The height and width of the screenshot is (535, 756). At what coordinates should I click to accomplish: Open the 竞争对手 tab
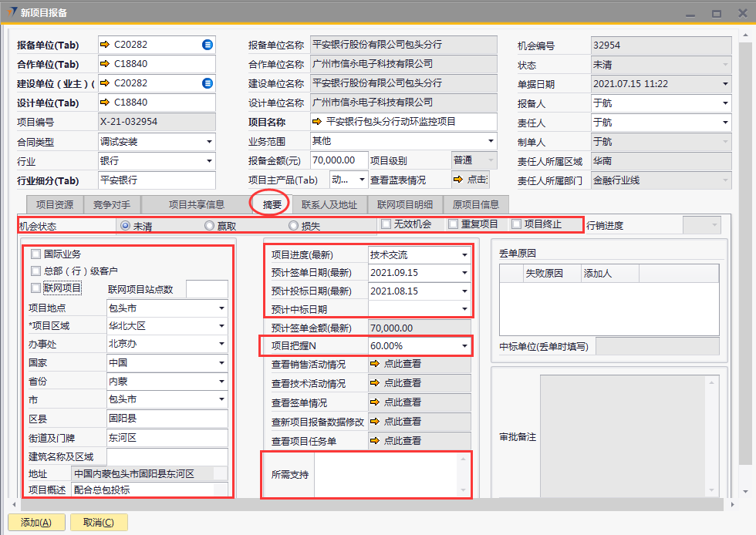tap(112, 204)
